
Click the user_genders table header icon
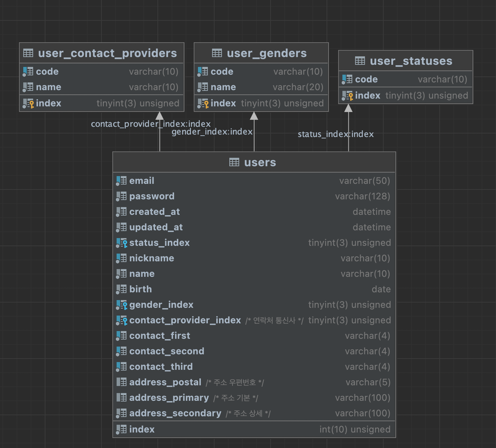[x=217, y=53]
